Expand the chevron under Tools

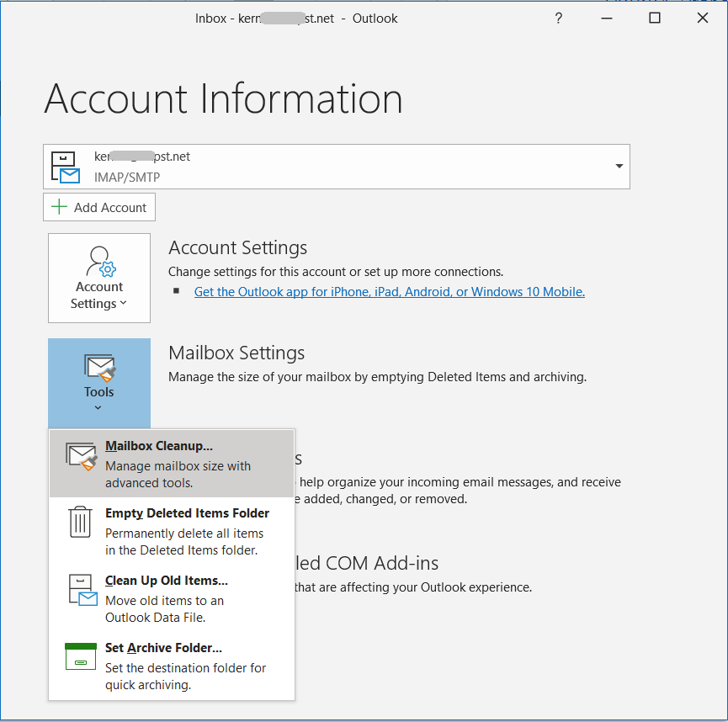(x=98, y=406)
